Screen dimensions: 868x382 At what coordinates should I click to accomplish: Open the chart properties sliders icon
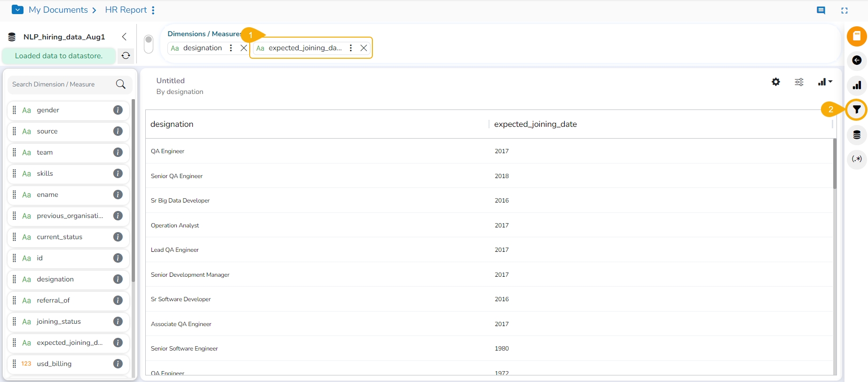tap(799, 82)
